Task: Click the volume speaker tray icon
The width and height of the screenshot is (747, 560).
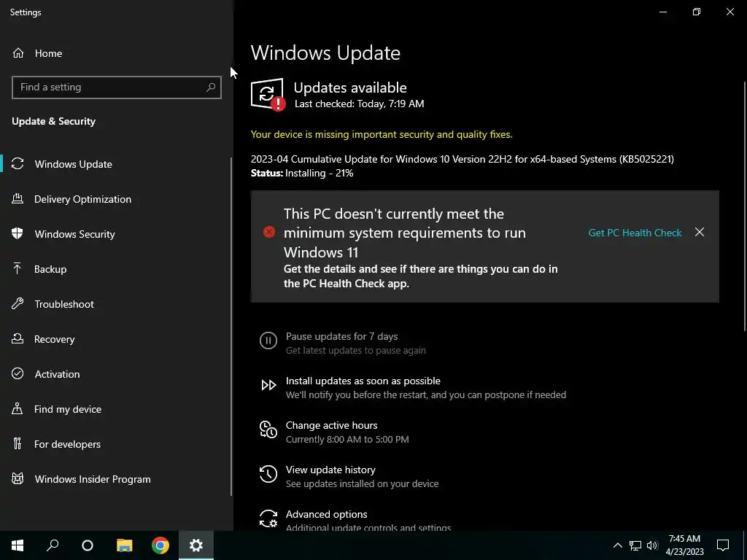Action: (x=652, y=545)
